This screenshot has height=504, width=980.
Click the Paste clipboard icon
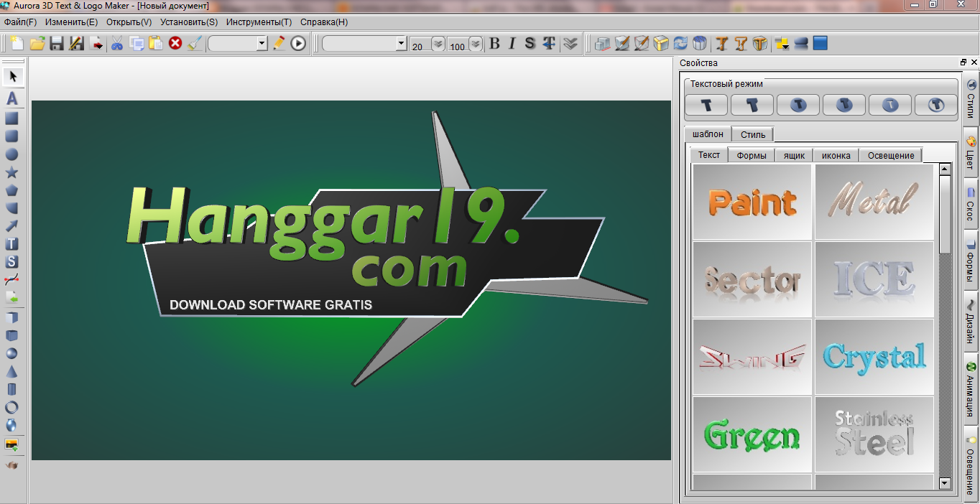point(155,44)
